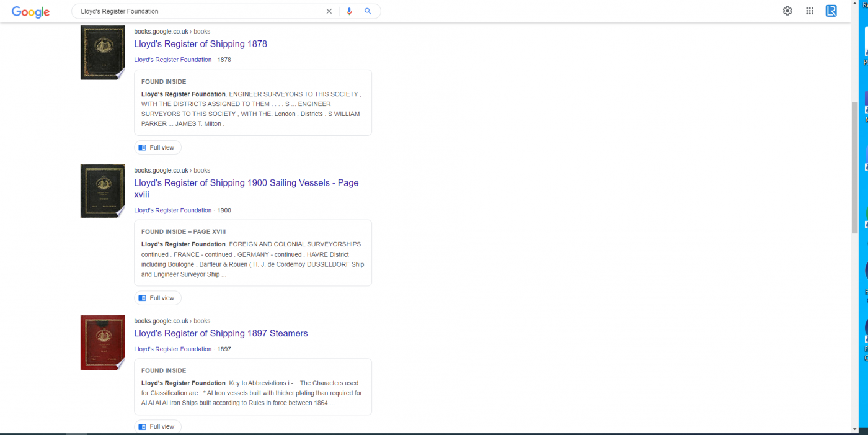Click Full view under the 1897 Steamers result
This screenshot has width=868, height=435.
tap(158, 427)
